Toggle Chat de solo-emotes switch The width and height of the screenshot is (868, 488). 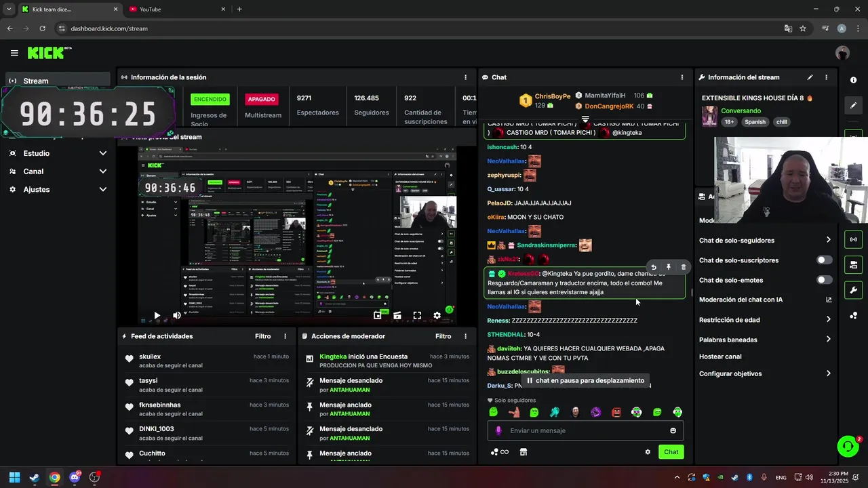coord(824,280)
